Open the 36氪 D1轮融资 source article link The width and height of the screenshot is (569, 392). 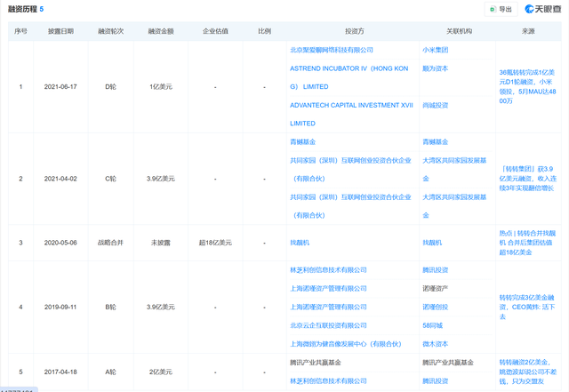[527, 87]
